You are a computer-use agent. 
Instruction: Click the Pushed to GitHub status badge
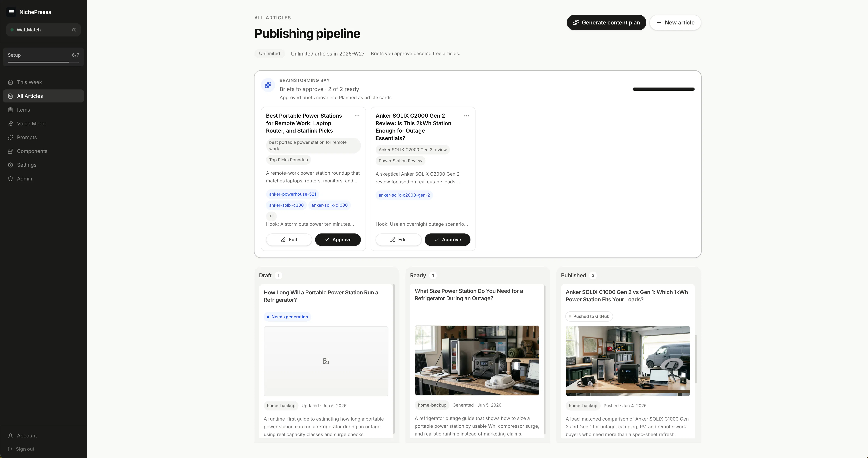589,316
